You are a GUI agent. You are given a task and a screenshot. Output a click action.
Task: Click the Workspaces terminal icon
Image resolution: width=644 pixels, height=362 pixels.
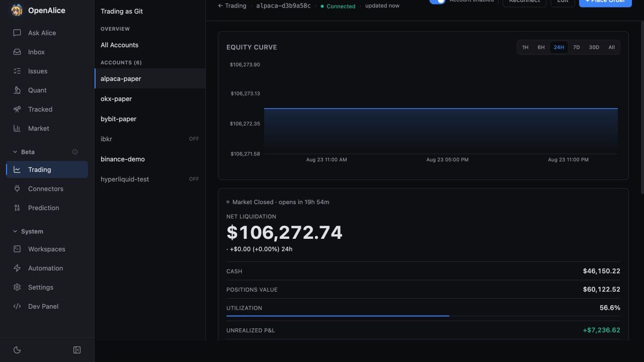pyautogui.click(x=17, y=249)
